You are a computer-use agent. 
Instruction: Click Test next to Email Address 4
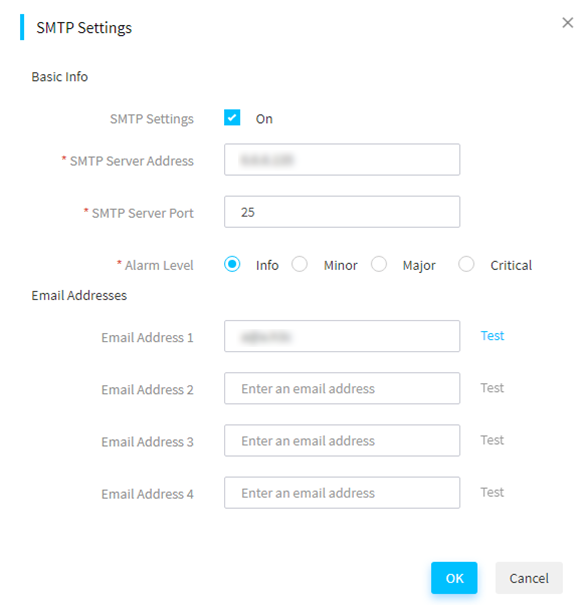point(492,492)
